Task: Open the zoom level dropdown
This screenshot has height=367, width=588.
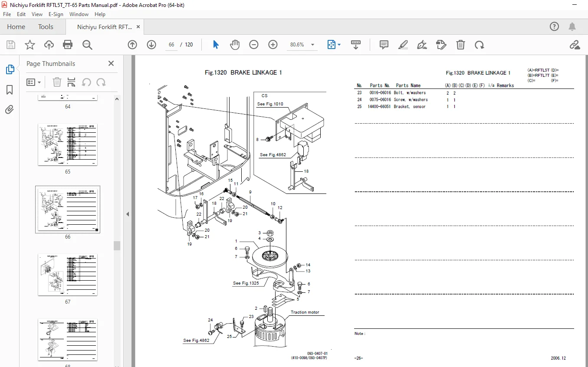Action: pos(313,45)
